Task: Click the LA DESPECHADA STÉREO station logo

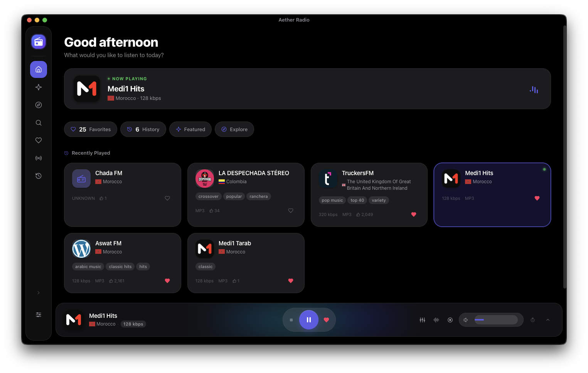Action: point(205,179)
